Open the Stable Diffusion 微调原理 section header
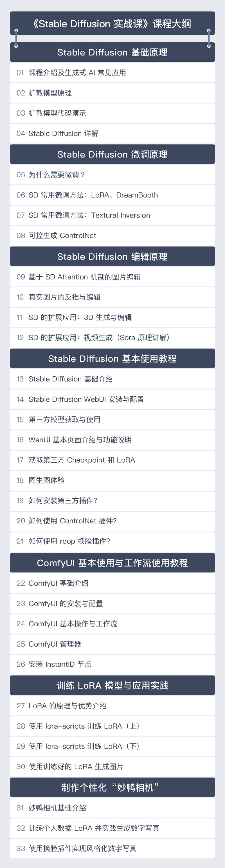The height and width of the screenshot is (868, 225). [112, 154]
